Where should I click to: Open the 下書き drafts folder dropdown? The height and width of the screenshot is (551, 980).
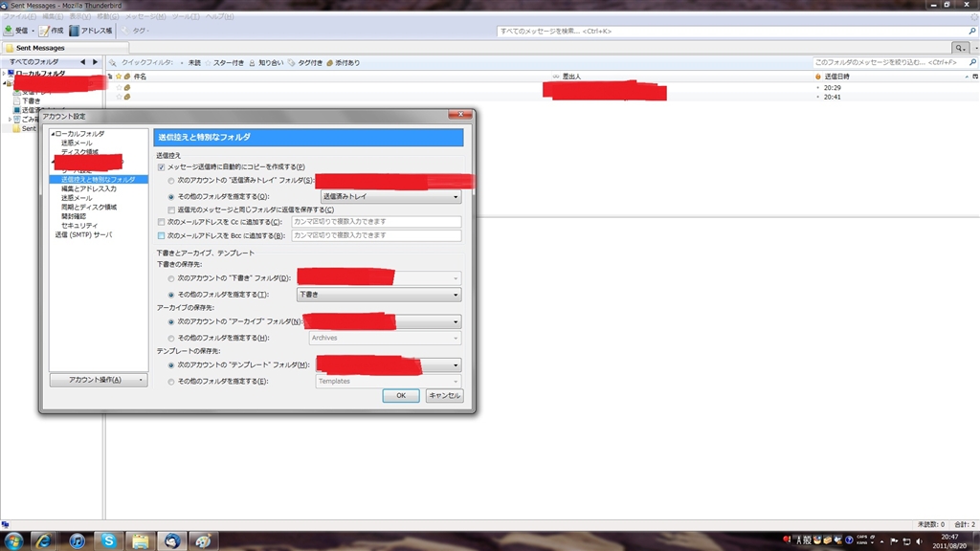point(379,295)
